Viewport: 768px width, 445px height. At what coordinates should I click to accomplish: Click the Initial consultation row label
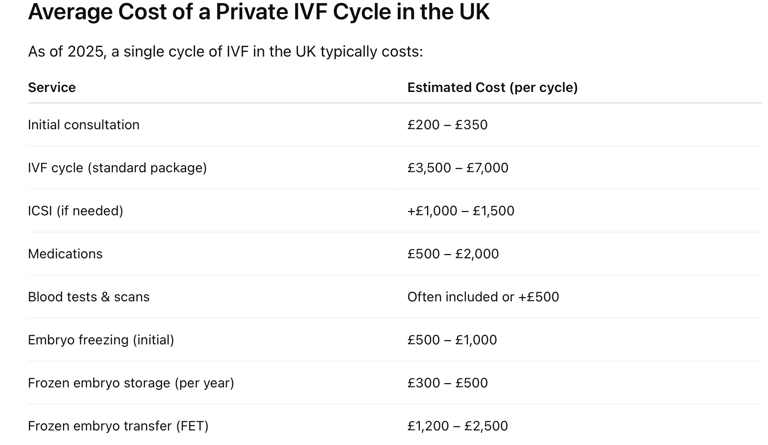pyautogui.click(x=84, y=125)
